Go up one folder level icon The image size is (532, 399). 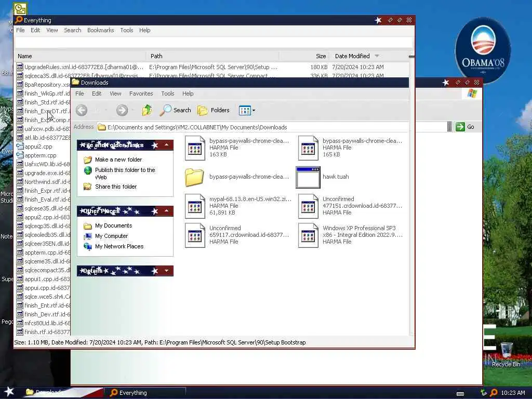(147, 110)
